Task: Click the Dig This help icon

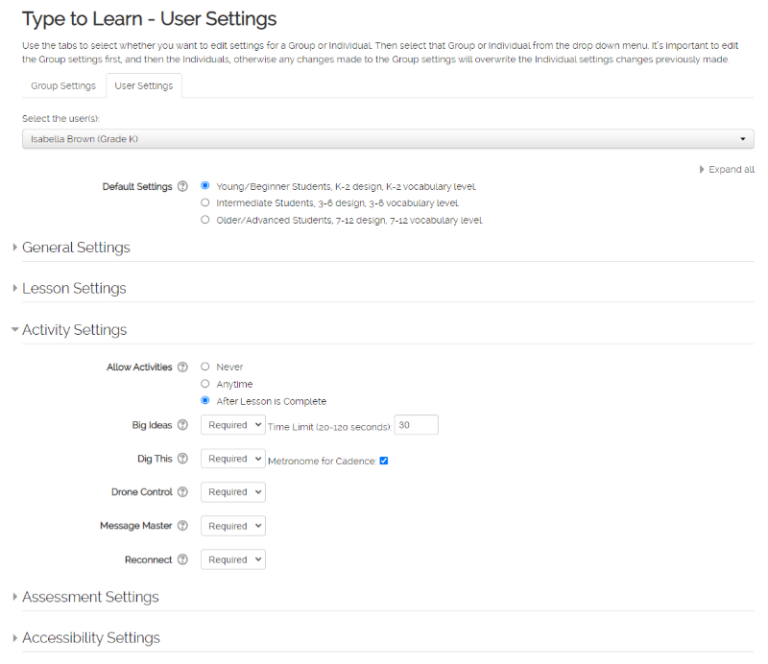Action: (x=182, y=459)
